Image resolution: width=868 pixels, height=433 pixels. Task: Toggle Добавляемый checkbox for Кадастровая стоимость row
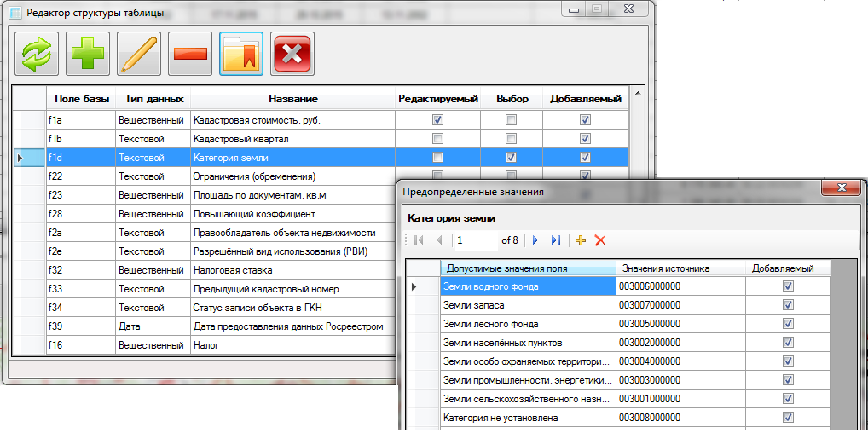coord(585,119)
